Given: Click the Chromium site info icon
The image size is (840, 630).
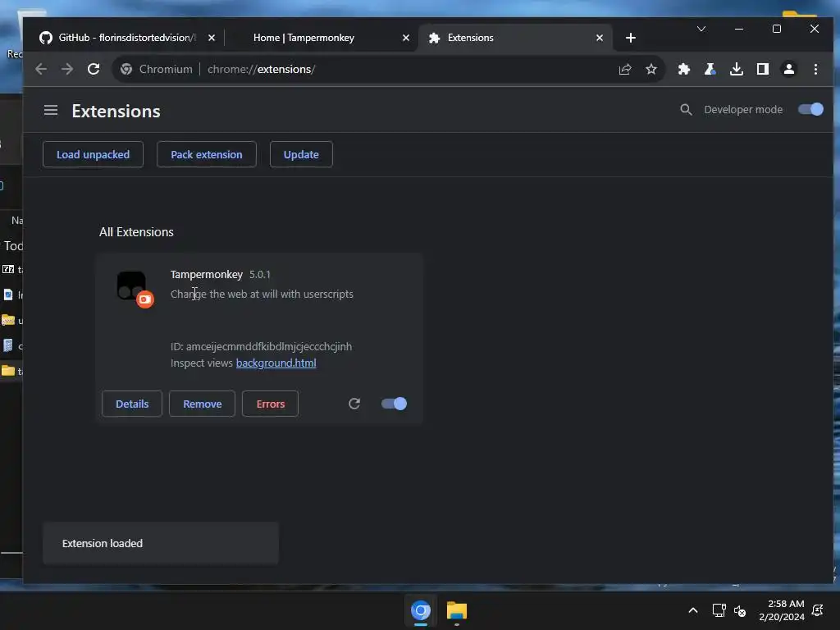Looking at the screenshot, I should pyautogui.click(x=126, y=69).
